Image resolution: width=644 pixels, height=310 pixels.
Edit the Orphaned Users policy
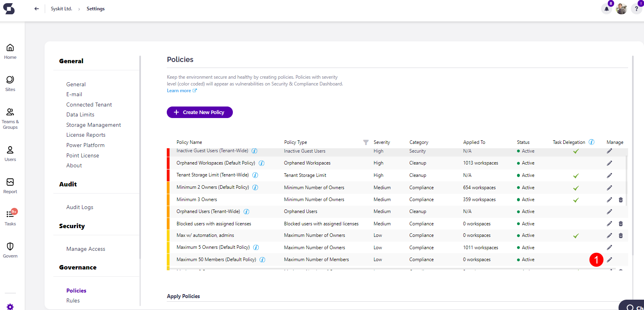(609, 211)
